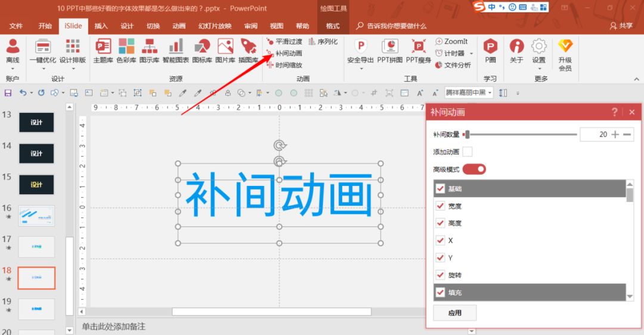Click the 告诉我你想要做什么 search box
The width and height of the screenshot is (644, 335).
pos(391,26)
